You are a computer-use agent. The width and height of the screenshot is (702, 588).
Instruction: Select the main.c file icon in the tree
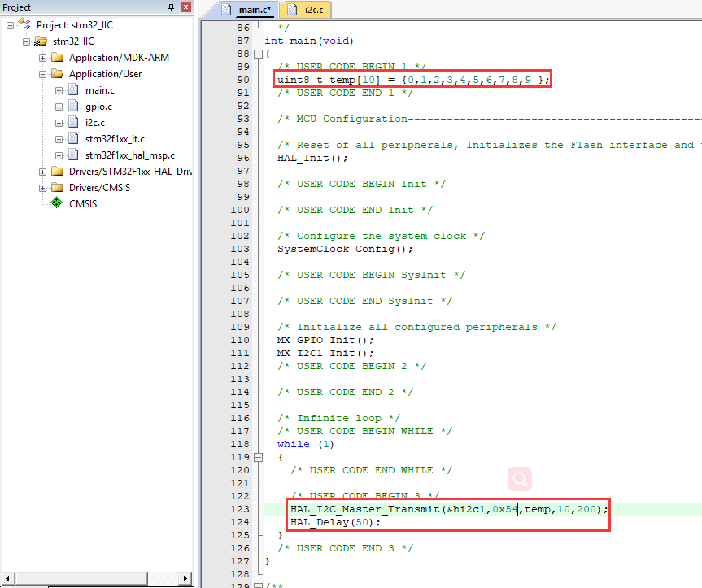(x=73, y=90)
